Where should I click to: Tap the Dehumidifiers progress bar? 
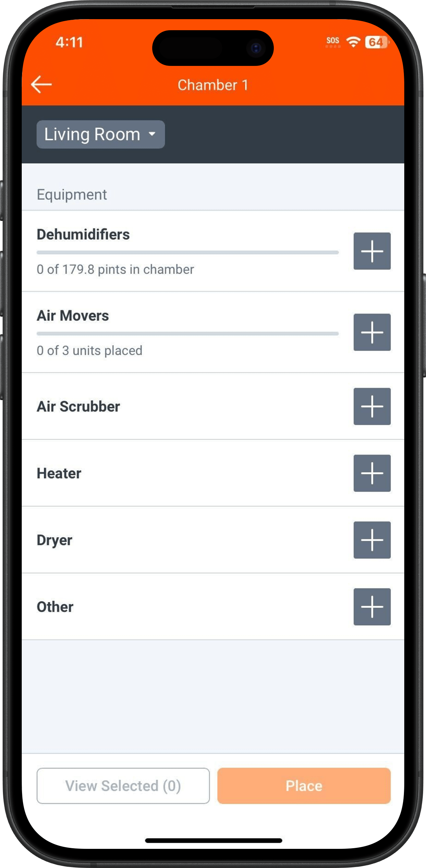pyautogui.click(x=188, y=252)
